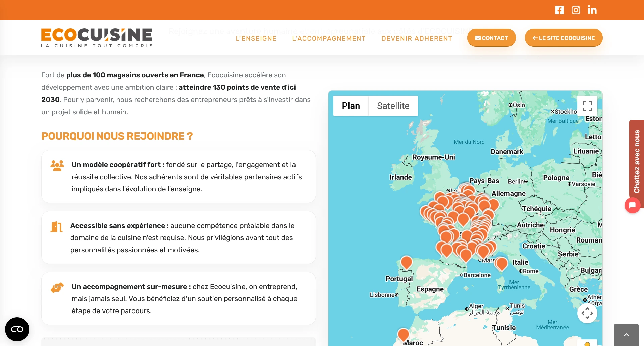Click the Tunisie label on map
644x346 pixels.
504,328
